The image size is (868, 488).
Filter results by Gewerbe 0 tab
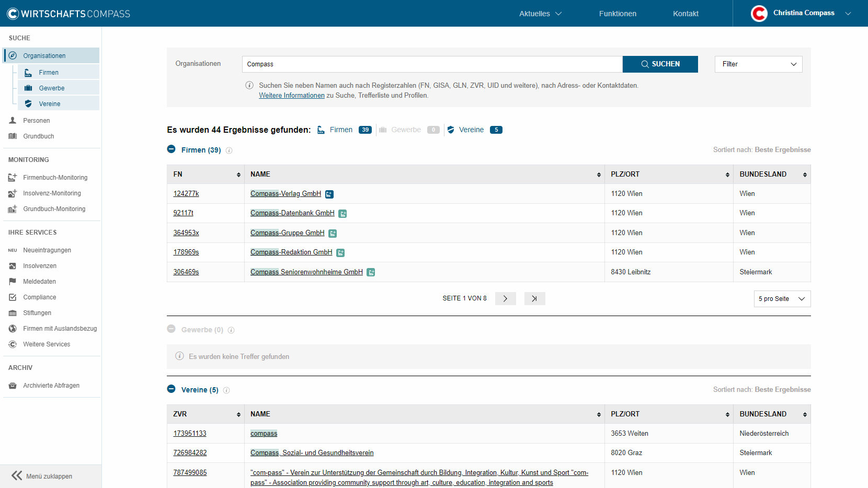pyautogui.click(x=409, y=130)
